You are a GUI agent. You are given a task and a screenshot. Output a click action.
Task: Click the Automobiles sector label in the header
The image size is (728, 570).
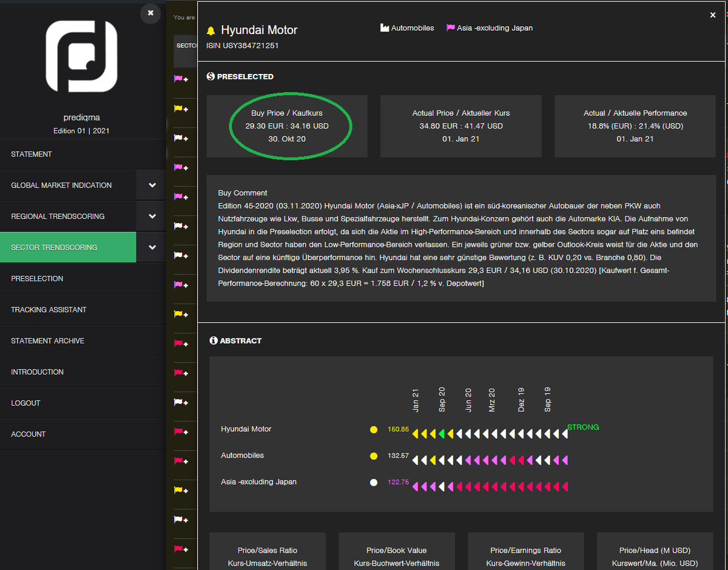(413, 28)
